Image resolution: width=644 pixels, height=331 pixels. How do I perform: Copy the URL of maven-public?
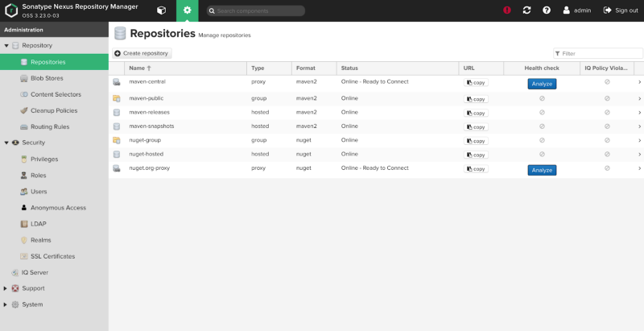pos(477,98)
